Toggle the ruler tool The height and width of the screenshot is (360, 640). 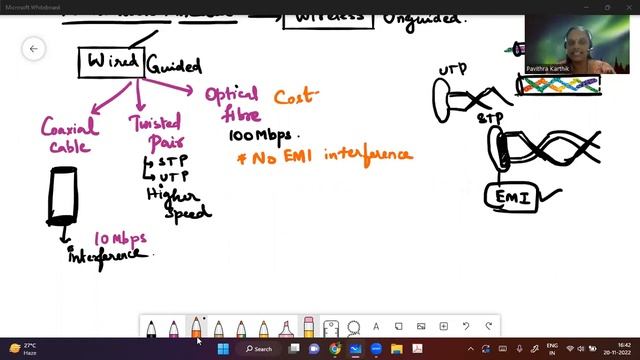(x=331, y=328)
